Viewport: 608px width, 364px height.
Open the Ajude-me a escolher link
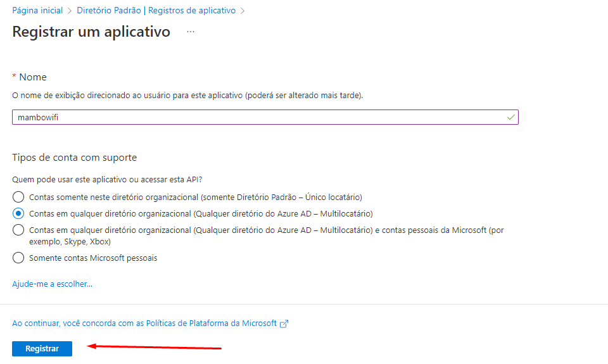click(x=52, y=284)
